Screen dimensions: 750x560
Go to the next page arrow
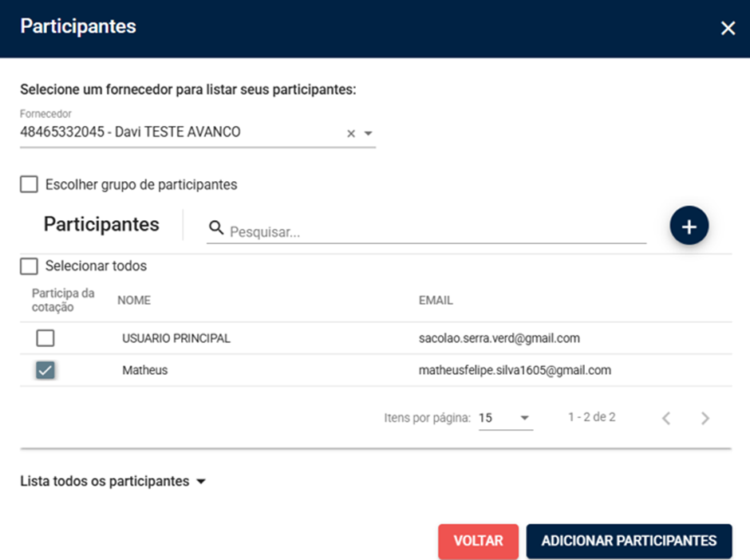tap(705, 419)
